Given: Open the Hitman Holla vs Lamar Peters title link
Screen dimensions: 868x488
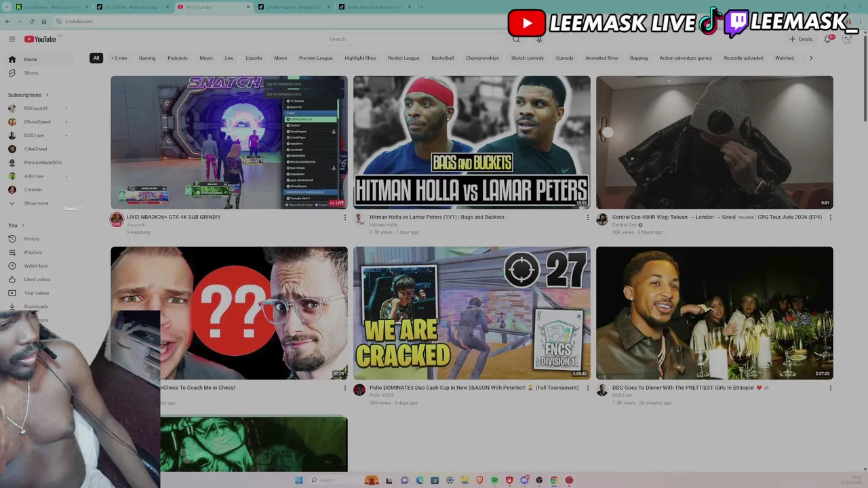Looking at the screenshot, I should point(437,217).
